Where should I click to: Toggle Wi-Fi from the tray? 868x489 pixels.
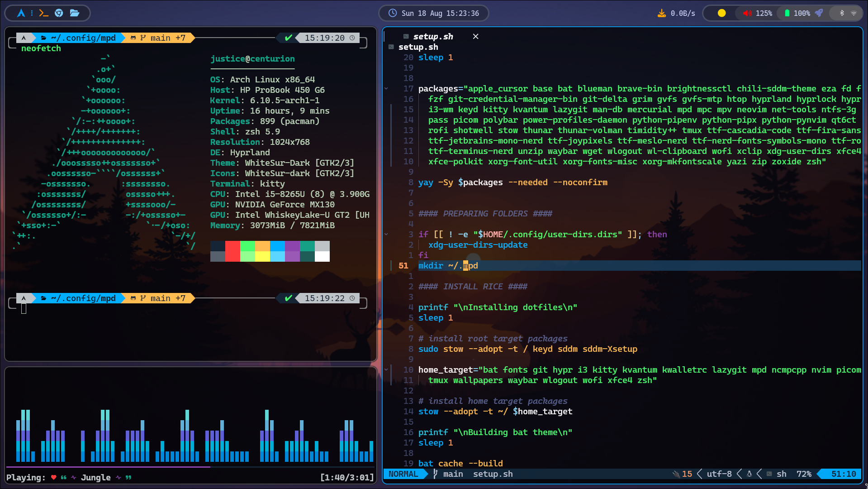click(x=854, y=13)
